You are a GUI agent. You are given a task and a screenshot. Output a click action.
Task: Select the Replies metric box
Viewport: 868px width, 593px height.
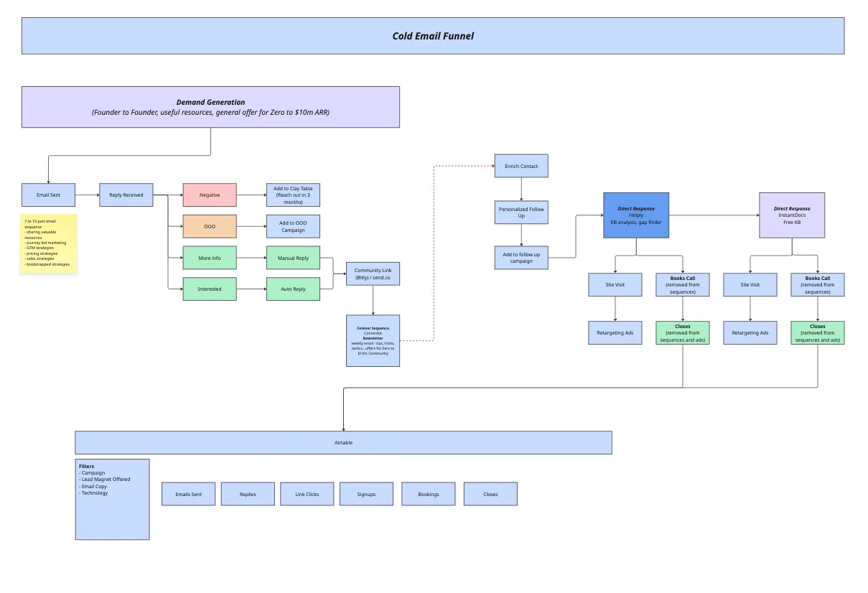pyautogui.click(x=248, y=494)
